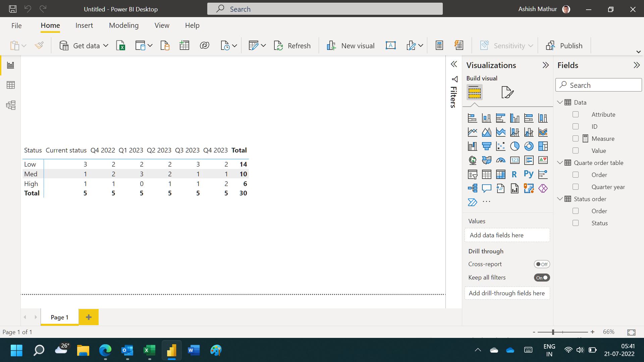Pick the gauge visualization icon
The image size is (644, 362).
click(x=500, y=160)
